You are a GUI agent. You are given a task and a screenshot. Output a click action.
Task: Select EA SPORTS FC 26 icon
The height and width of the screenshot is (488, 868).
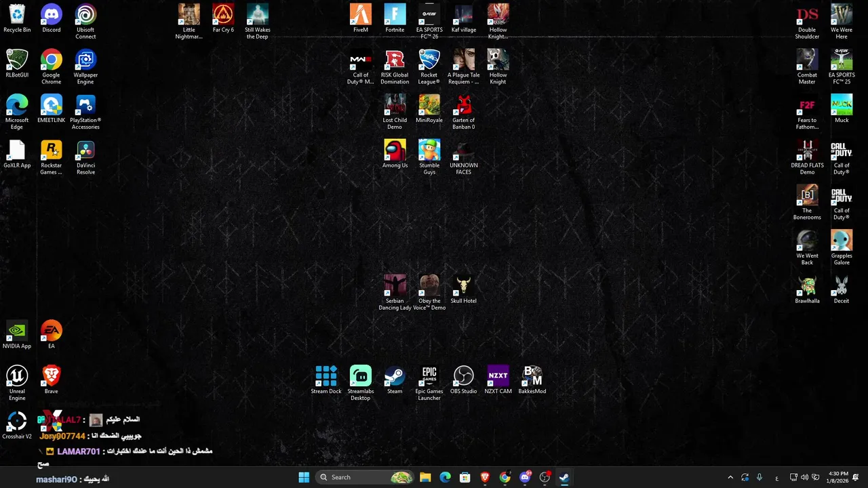[429, 22]
